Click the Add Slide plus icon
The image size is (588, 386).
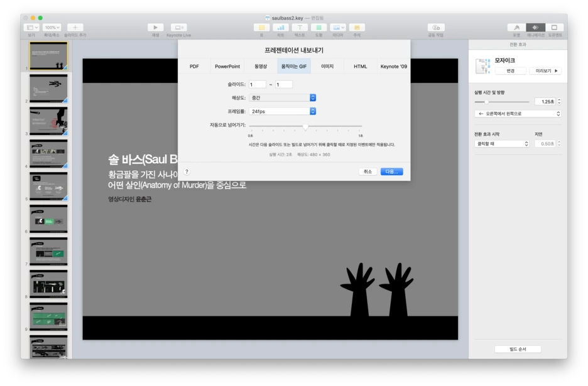[x=75, y=28]
